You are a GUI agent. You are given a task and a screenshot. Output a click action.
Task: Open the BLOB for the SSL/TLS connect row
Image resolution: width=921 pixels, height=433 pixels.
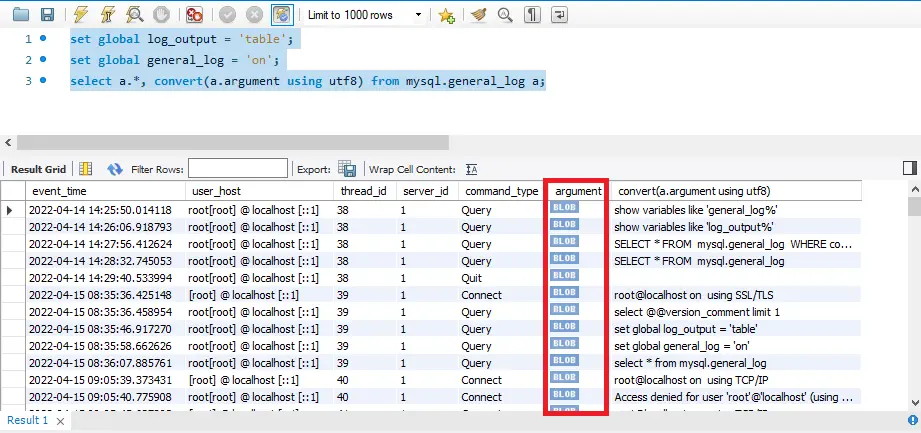click(x=564, y=292)
